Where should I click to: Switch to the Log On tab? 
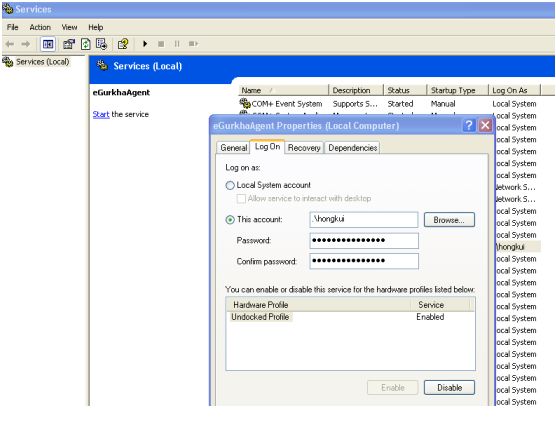(x=267, y=146)
